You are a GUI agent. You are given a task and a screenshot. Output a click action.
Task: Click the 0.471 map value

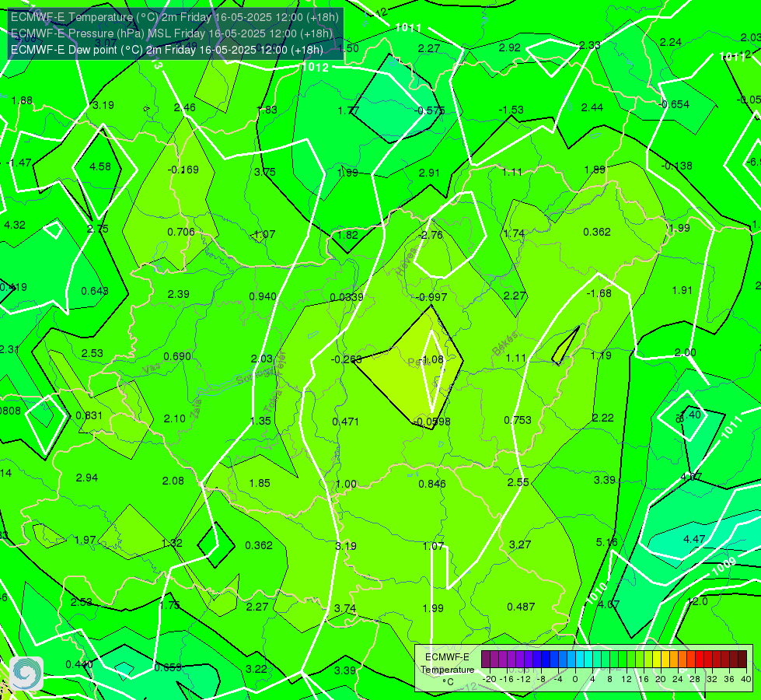click(346, 422)
